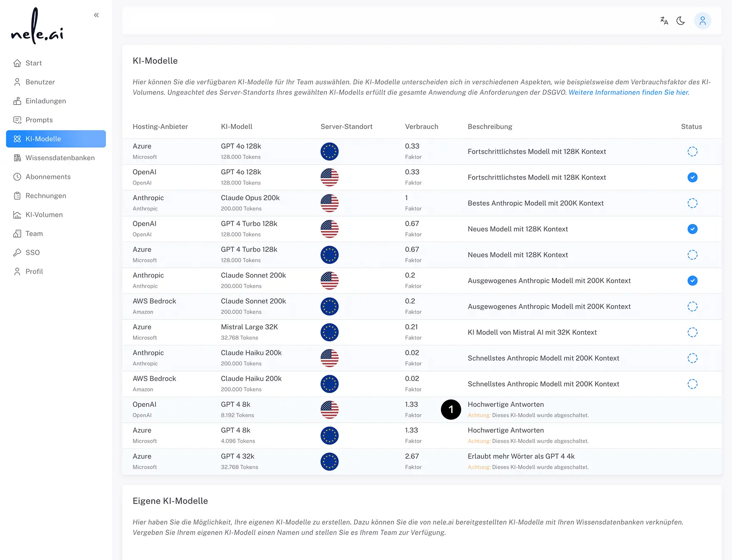732x560 pixels.
Task: Enable Claude Opus 200k model
Action: 692,203
